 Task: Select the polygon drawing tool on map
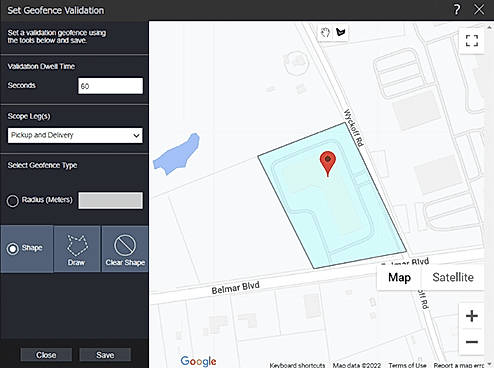pos(341,32)
